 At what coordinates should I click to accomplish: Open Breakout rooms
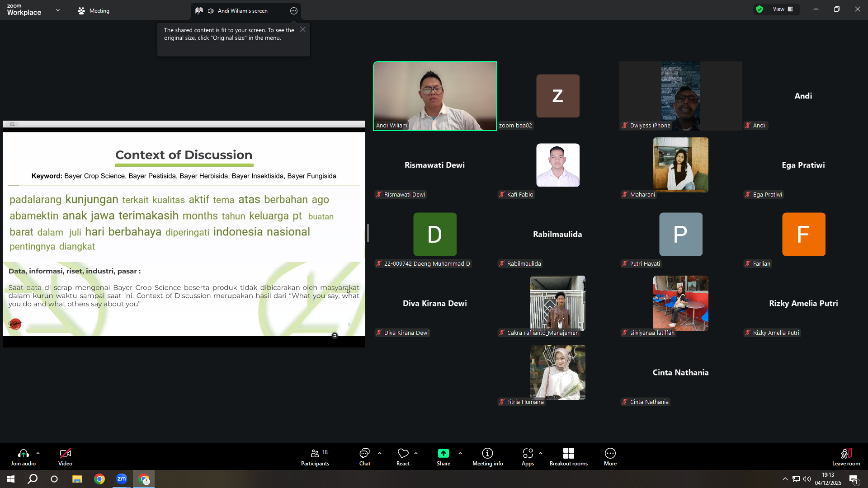569,457
